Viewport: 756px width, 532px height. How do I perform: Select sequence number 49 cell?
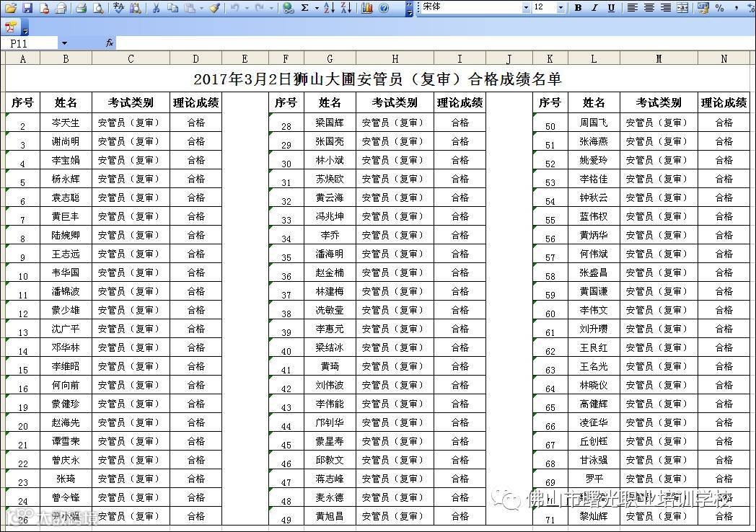point(286,517)
